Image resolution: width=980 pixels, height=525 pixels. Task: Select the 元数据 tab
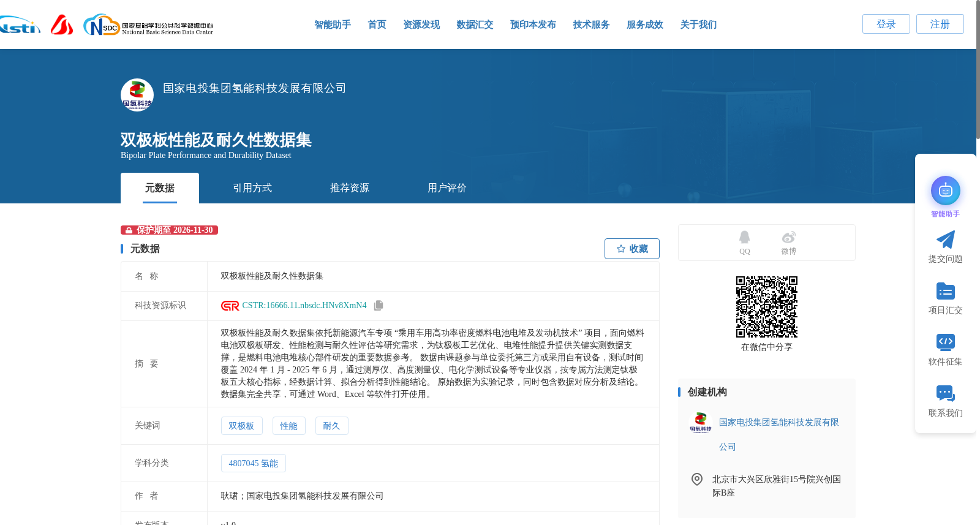click(x=160, y=188)
